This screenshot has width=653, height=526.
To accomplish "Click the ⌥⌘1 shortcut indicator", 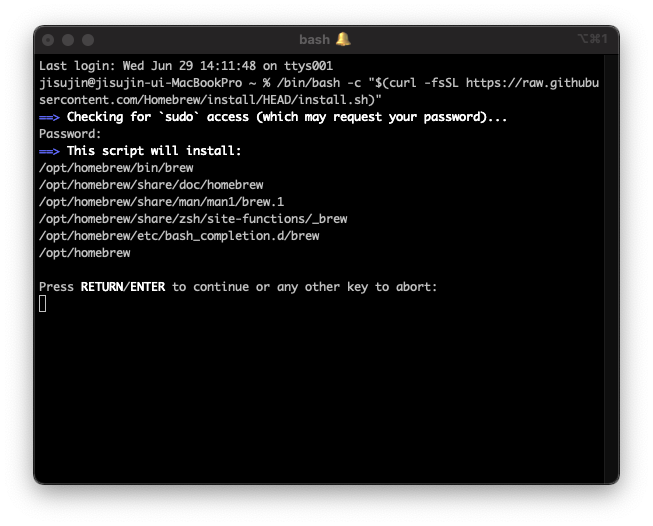I will coord(592,39).
